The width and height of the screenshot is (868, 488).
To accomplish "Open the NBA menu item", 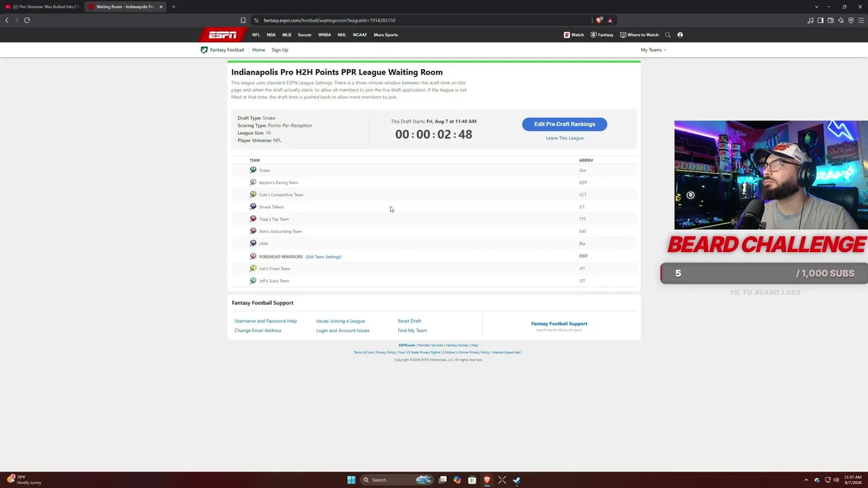I will [271, 35].
